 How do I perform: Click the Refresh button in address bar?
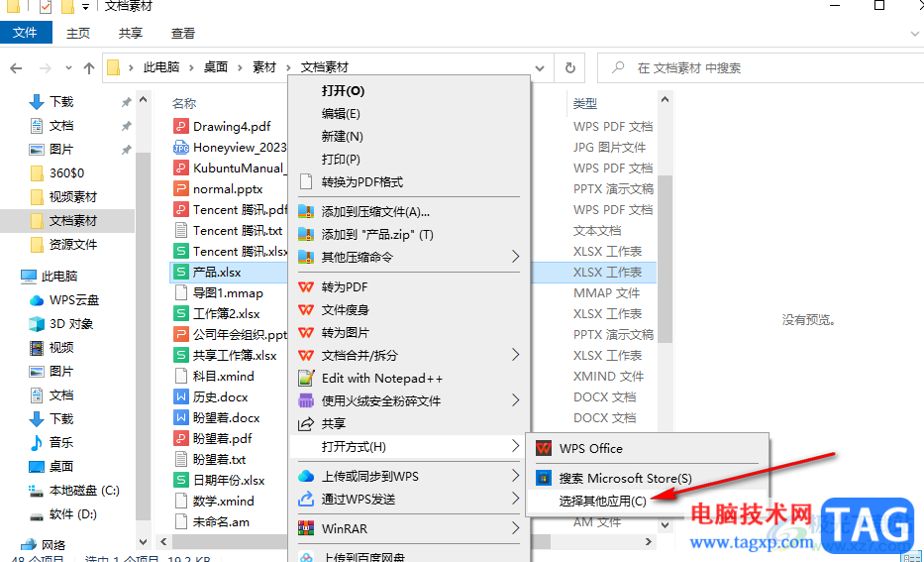569,67
